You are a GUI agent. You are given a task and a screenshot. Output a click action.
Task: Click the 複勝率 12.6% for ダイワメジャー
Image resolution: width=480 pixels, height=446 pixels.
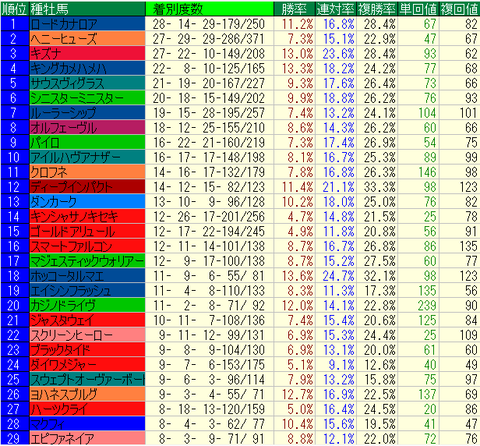click(x=380, y=365)
